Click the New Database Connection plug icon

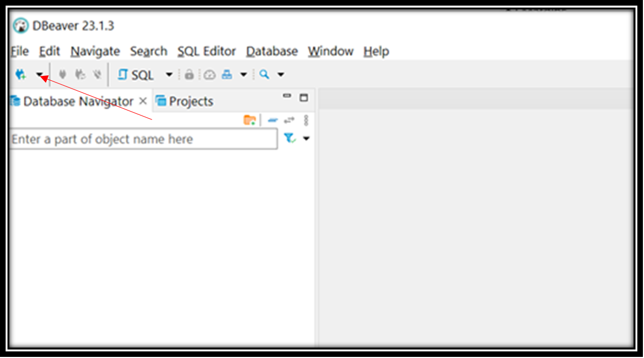pos(20,75)
